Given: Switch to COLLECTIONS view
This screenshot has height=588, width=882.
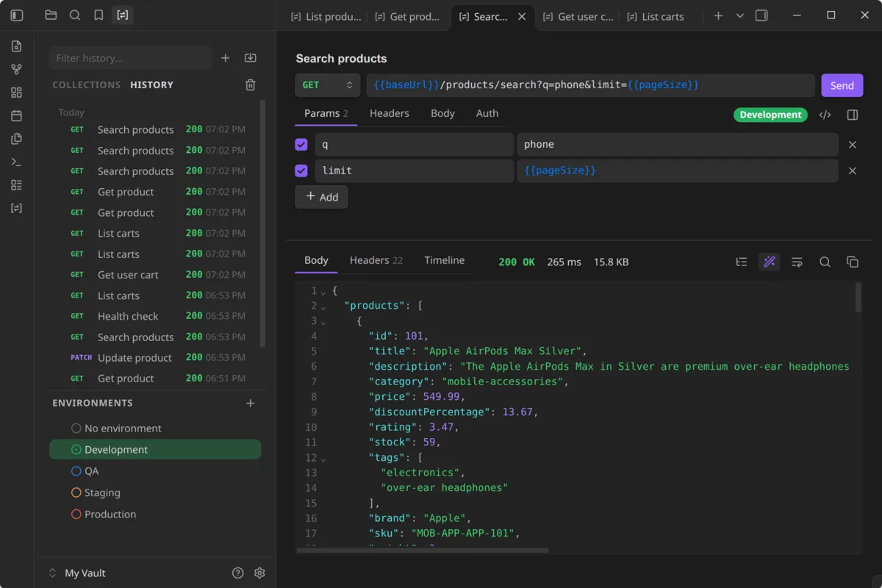Looking at the screenshot, I should coord(87,85).
